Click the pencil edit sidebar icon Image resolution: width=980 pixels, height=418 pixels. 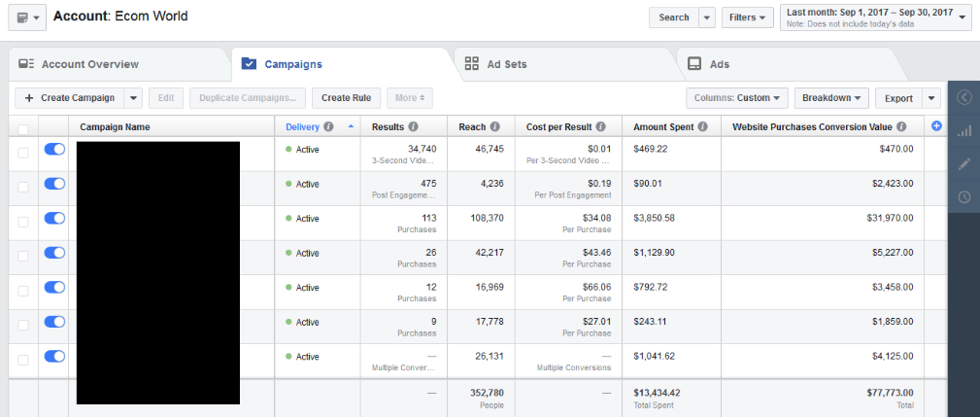[963, 164]
